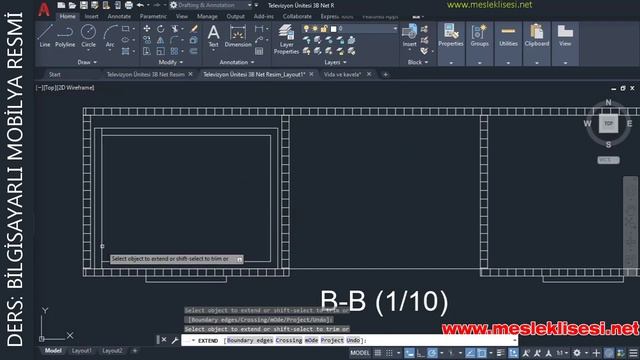Select the Polyline tool
The image size is (640, 360).
(x=65, y=36)
